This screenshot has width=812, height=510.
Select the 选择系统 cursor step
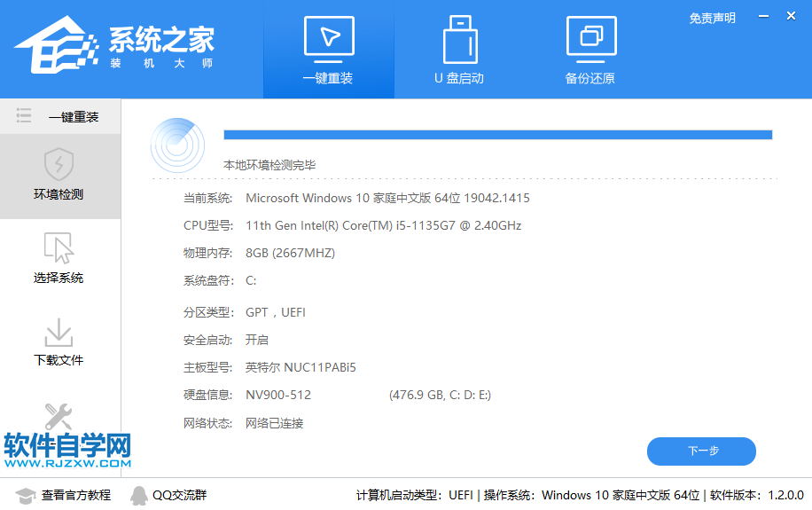click(60, 258)
